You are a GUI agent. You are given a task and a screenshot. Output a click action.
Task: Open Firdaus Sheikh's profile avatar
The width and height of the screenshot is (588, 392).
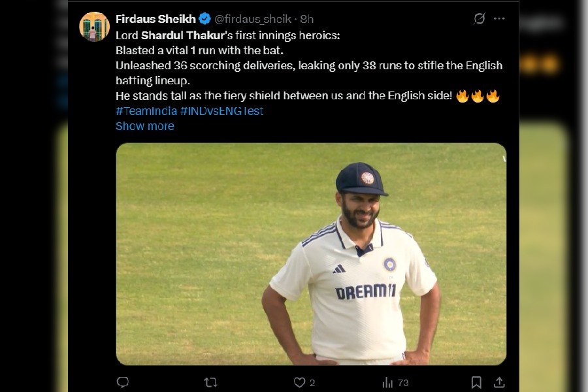[94, 27]
